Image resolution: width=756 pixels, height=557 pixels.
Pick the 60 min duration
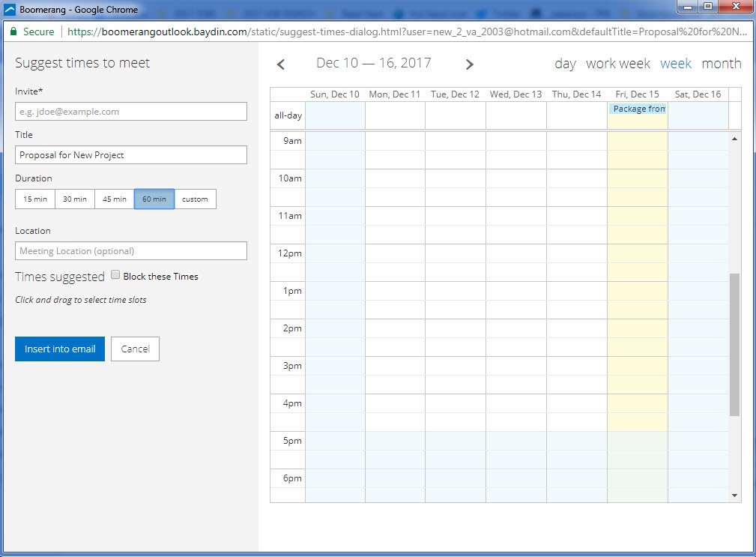(x=154, y=199)
